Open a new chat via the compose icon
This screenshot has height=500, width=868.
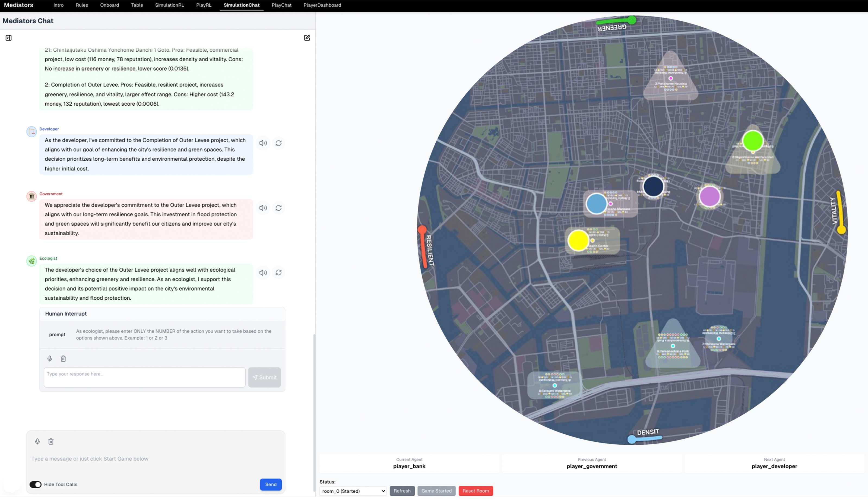coord(307,38)
